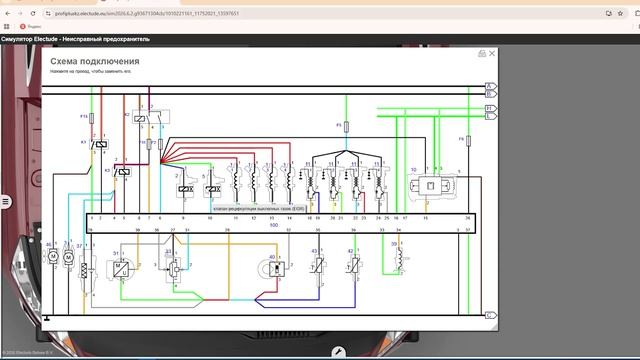Focus the browser address bar URL

(x=147, y=13)
